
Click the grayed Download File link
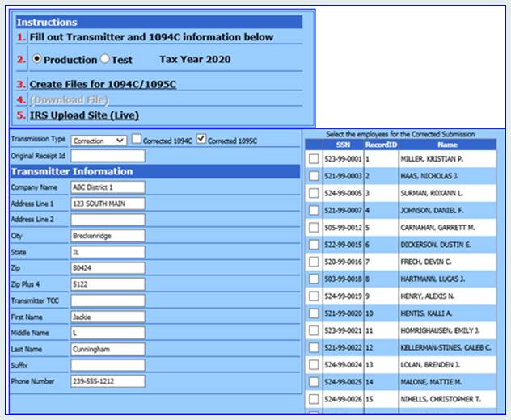click(69, 99)
